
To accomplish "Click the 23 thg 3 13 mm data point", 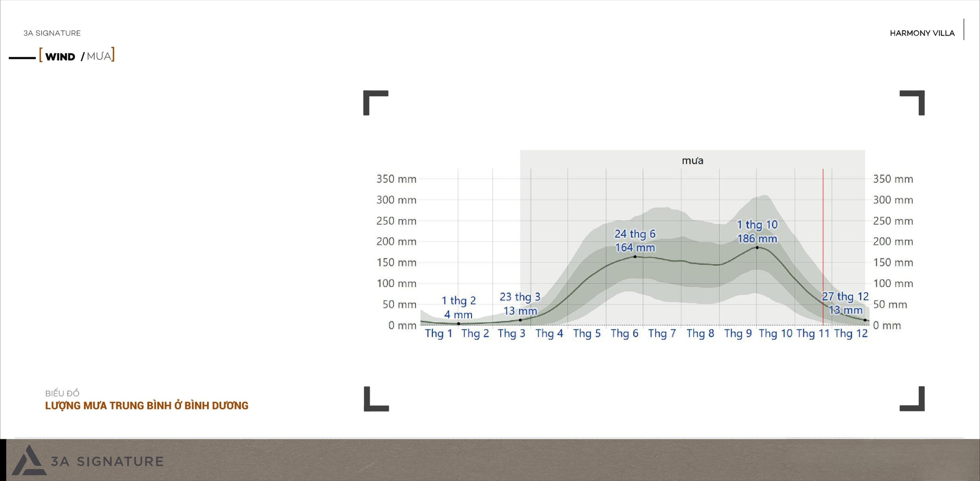I will [520, 320].
